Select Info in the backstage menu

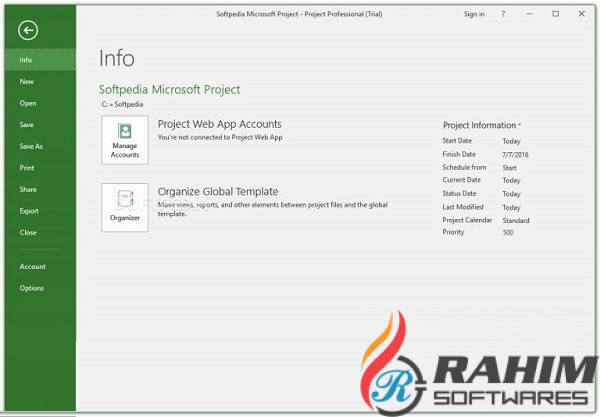pos(41,60)
